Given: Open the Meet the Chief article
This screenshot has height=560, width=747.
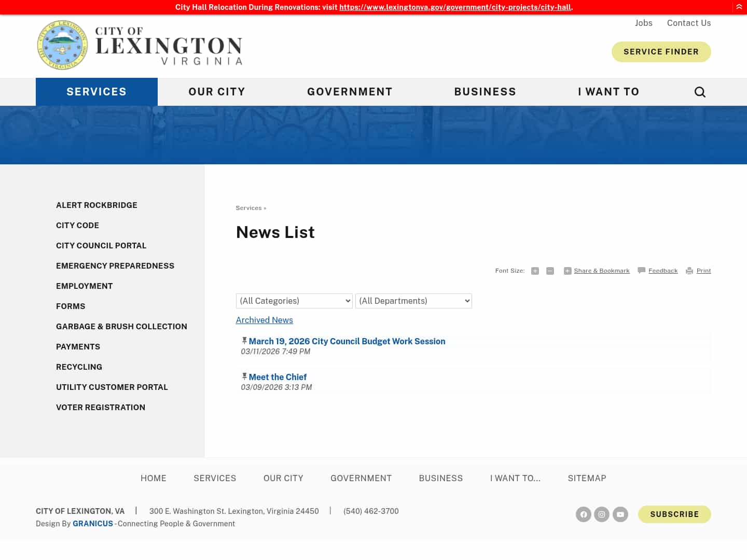Looking at the screenshot, I should click(278, 377).
